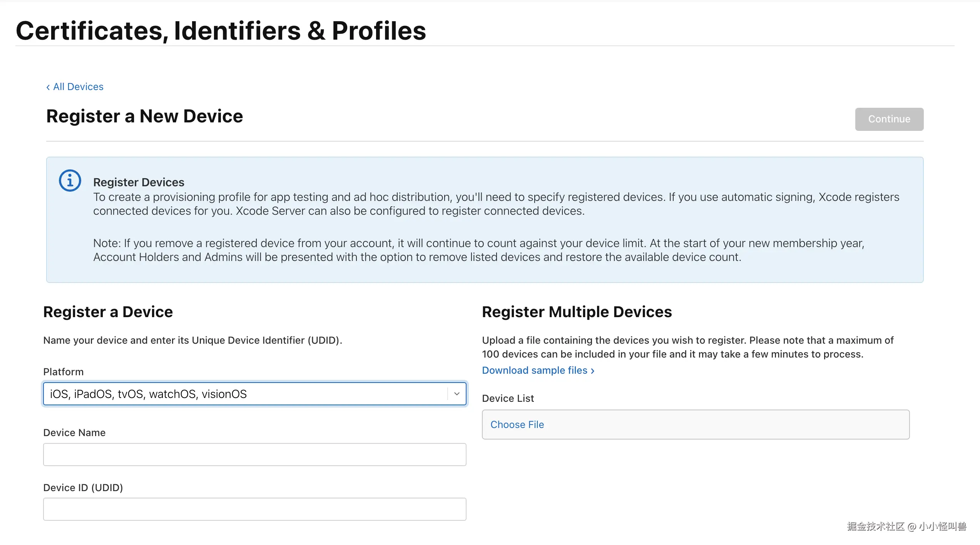Screen dimensions: 980x545
Task: Click the Certificates, Identifiers & Profiles page title
Action: (221, 31)
